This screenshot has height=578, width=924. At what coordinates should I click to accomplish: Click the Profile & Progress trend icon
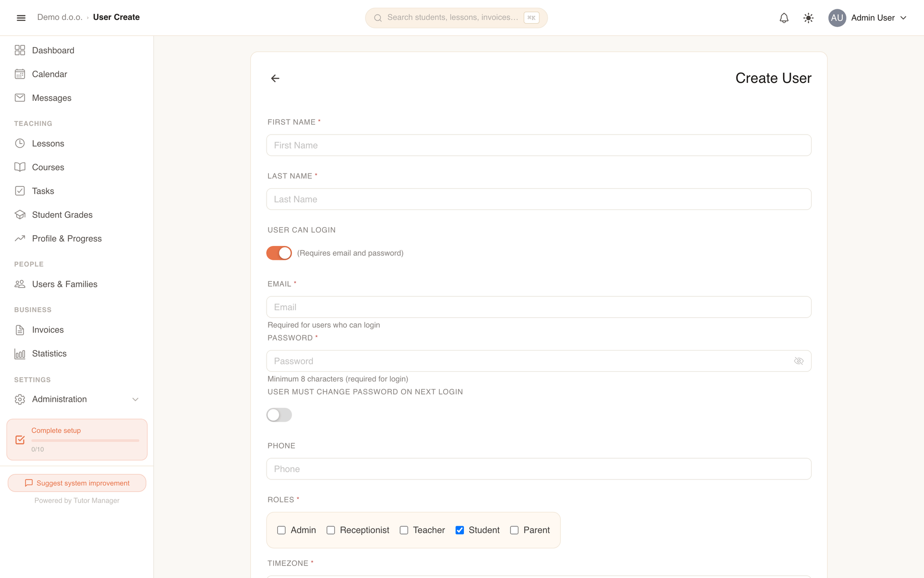click(20, 239)
